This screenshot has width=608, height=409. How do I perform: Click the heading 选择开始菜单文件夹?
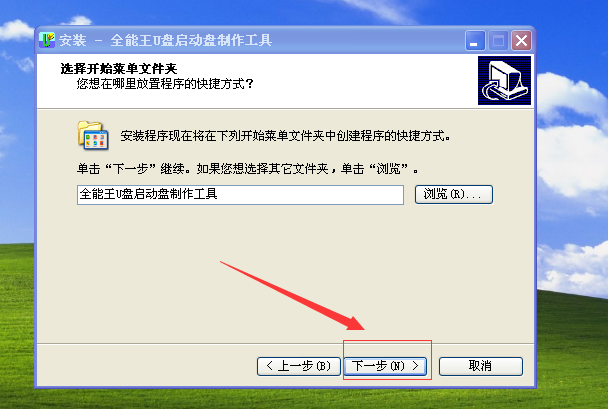[119, 69]
